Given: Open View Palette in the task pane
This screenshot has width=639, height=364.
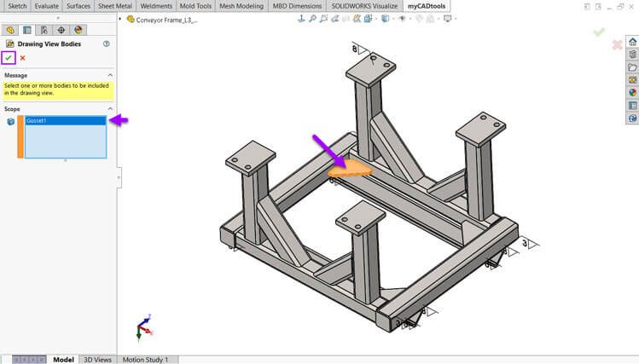Looking at the screenshot, I should [632, 80].
